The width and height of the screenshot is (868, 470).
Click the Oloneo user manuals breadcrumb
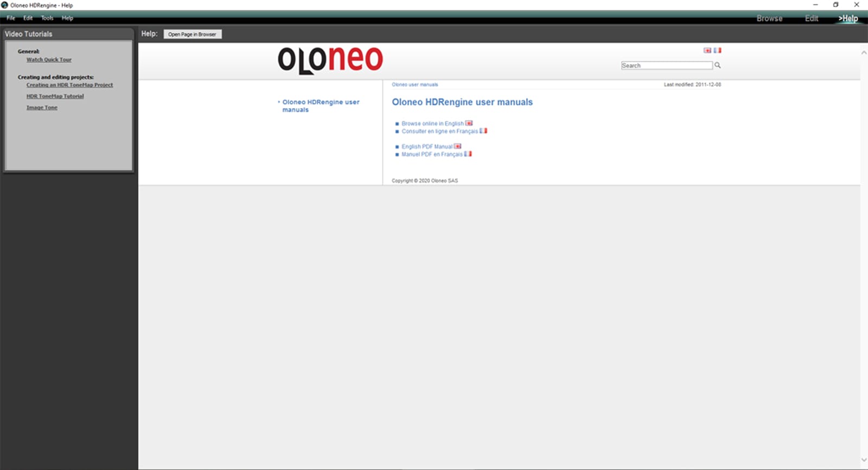pos(415,85)
